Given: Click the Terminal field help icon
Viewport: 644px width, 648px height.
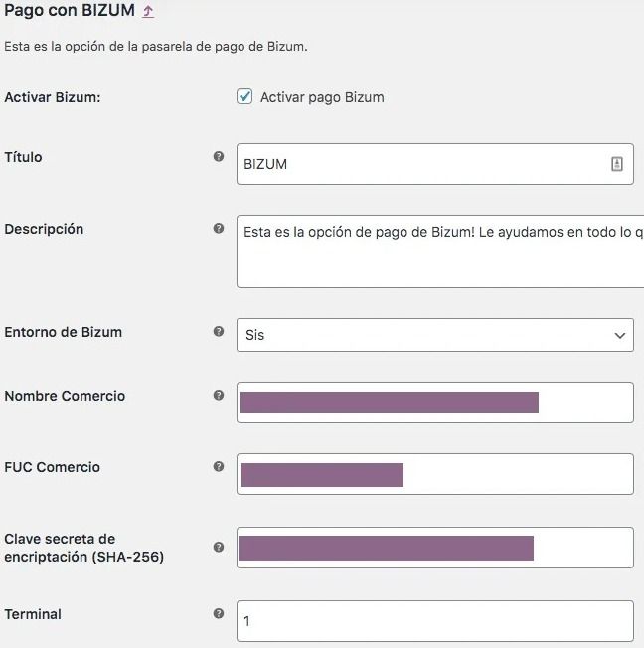Looking at the screenshot, I should click(x=219, y=613).
